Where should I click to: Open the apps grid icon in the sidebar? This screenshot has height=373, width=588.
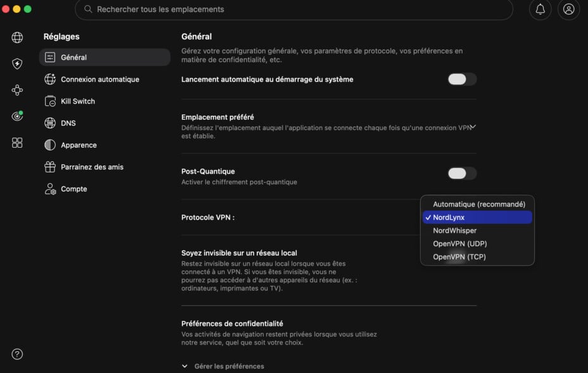click(17, 143)
